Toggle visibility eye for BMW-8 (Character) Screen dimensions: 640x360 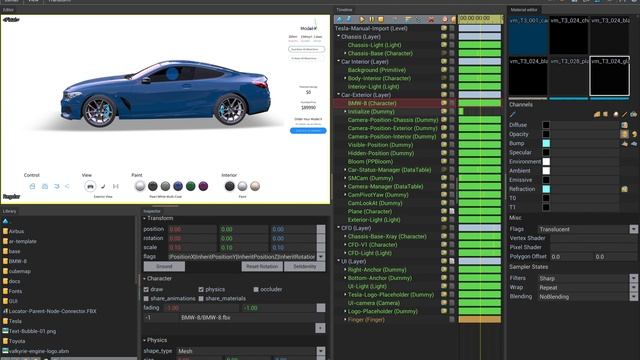pyautogui.click(x=444, y=103)
